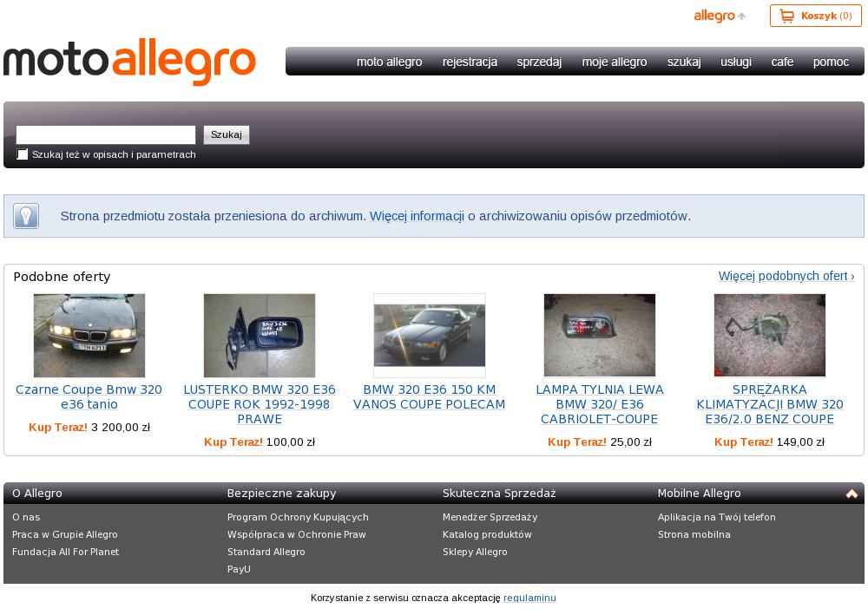The height and width of the screenshot is (615, 868).
Task: Click 'Kup Teraz!' 25,00 zł price
Action: [600, 442]
